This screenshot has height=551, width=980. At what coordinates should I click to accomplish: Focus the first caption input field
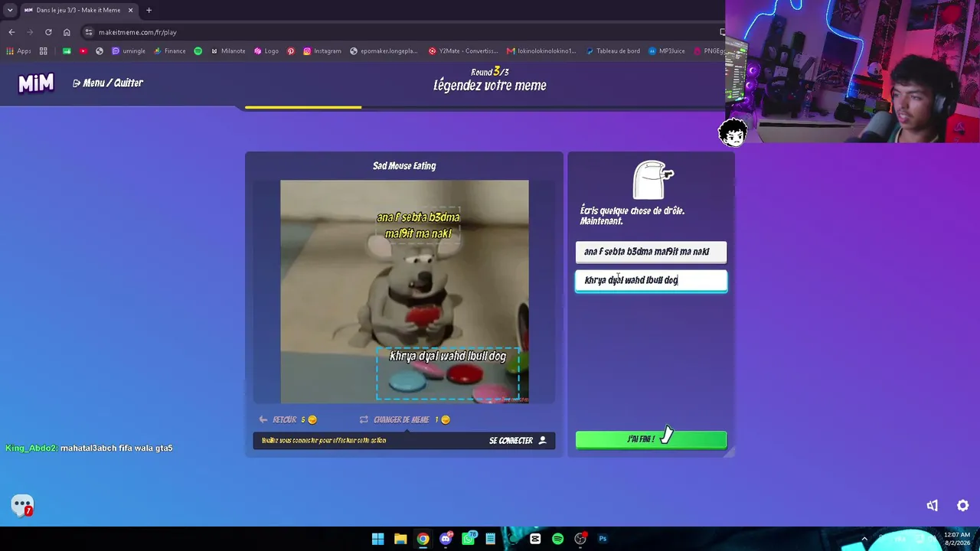click(x=651, y=252)
